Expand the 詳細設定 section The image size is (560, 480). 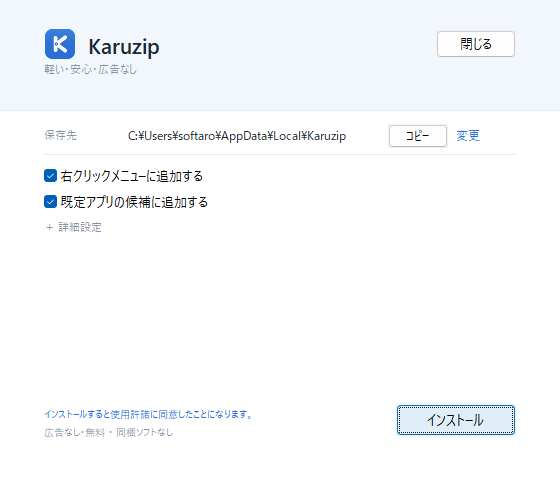[74, 227]
